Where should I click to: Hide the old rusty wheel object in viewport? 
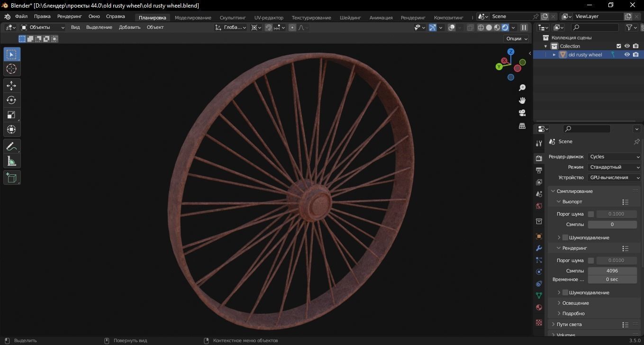627,54
